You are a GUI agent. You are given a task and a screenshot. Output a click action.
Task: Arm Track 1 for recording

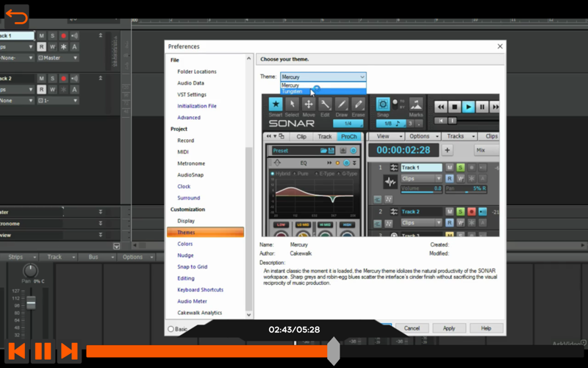pos(63,35)
